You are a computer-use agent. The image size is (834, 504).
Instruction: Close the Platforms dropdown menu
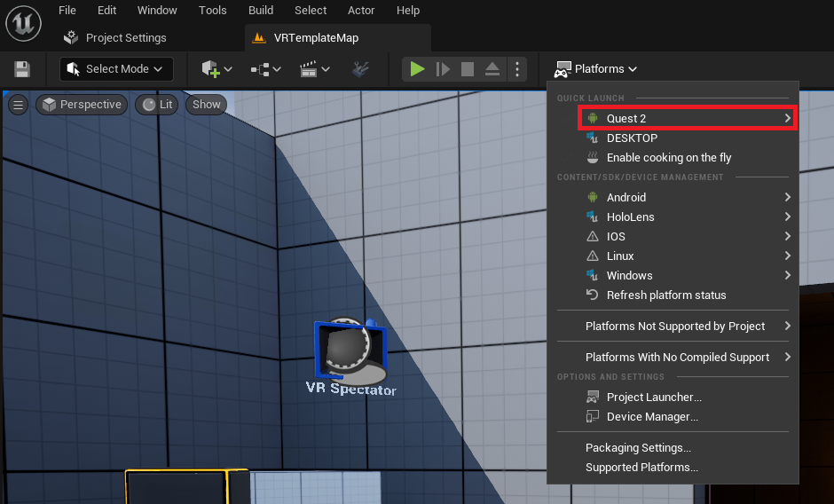595,69
